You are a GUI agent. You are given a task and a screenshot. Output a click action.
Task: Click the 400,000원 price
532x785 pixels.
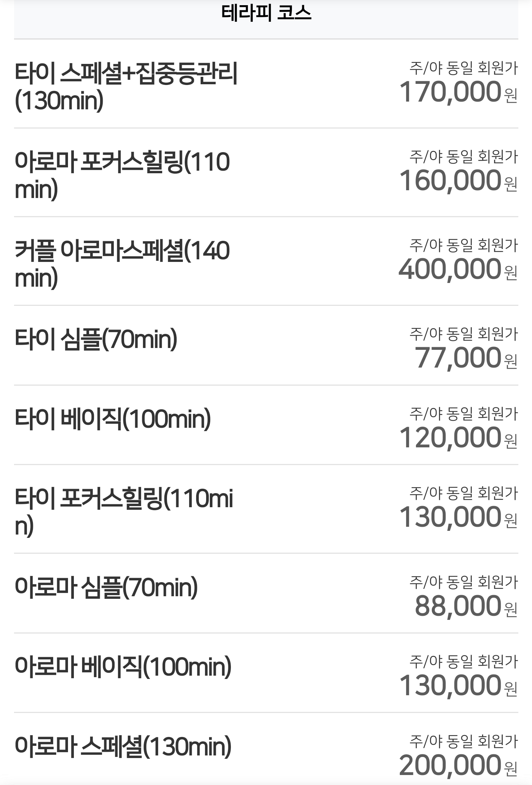click(458, 269)
